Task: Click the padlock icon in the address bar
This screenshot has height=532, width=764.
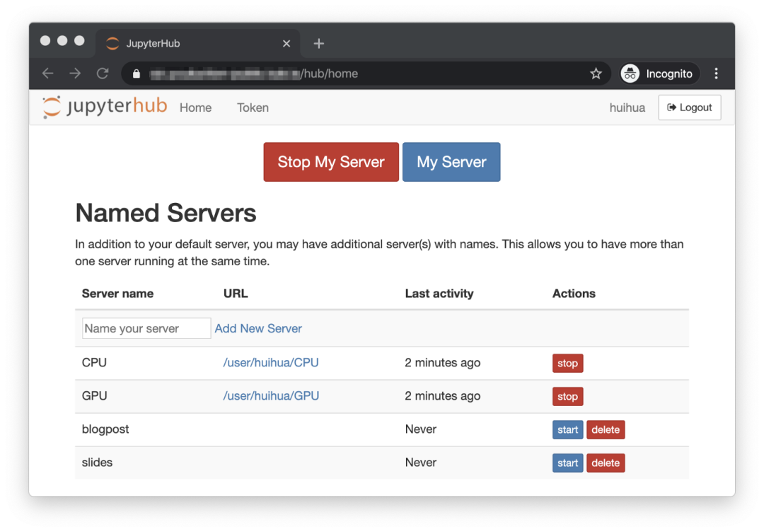Action: (136, 73)
